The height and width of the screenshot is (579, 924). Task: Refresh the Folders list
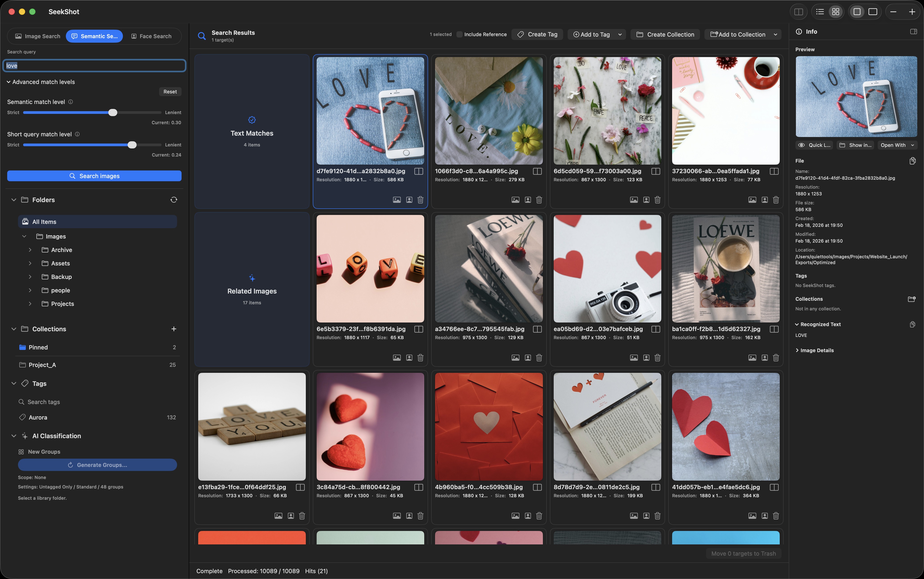point(173,200)
